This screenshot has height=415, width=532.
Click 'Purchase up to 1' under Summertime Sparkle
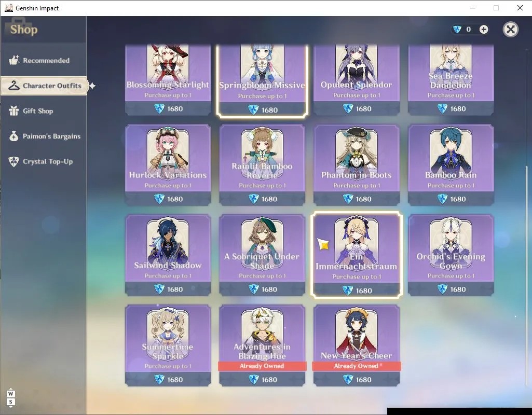pyautogui.click(x=168, y=366)
